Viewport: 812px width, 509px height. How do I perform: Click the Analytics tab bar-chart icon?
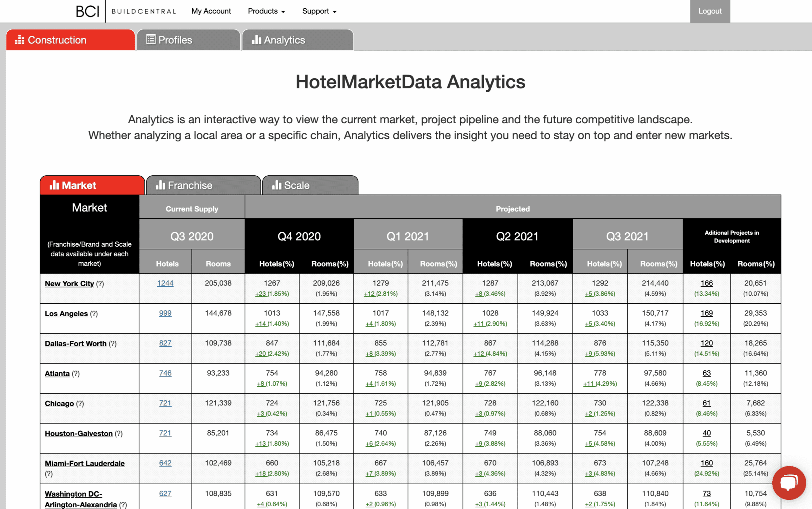[x=256, y=40]
